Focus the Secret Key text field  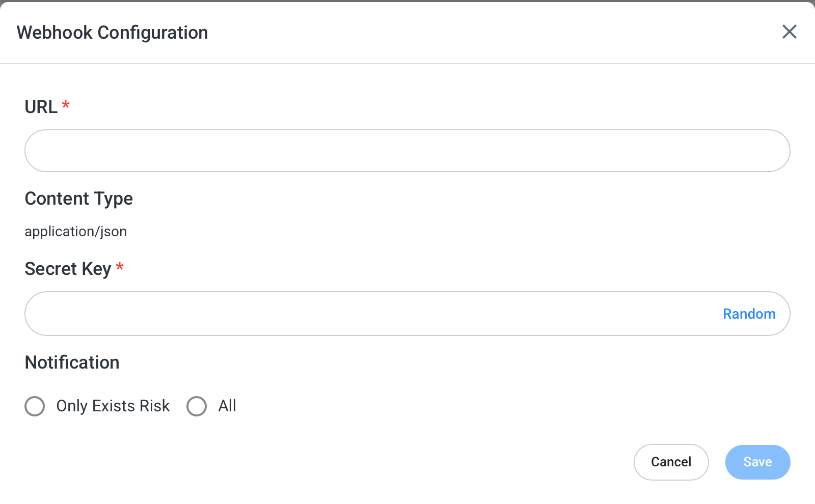click(367, 314)
